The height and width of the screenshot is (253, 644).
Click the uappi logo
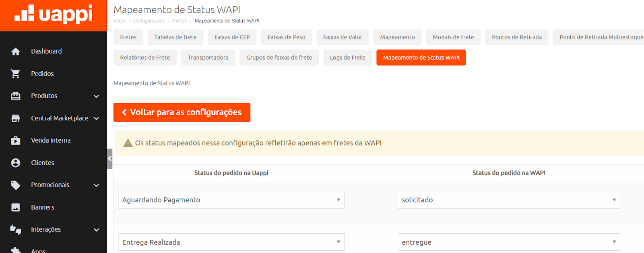[53, 14]
